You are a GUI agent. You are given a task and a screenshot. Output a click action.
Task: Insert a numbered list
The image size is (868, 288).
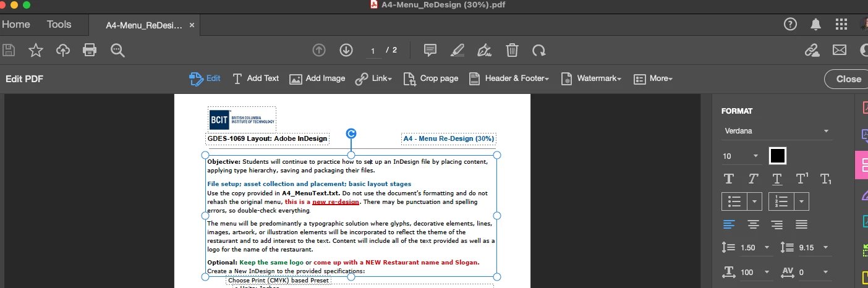click(x=781, y=201)
